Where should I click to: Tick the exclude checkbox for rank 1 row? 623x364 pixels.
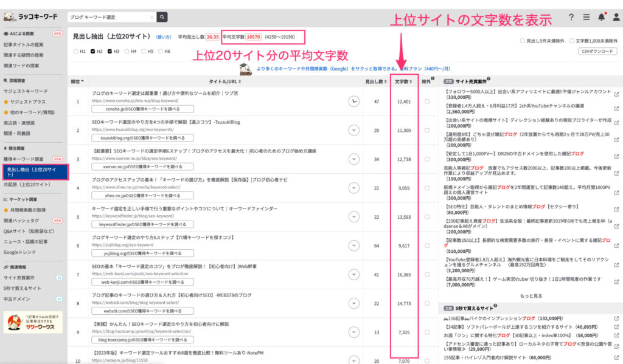pos(427,101)
